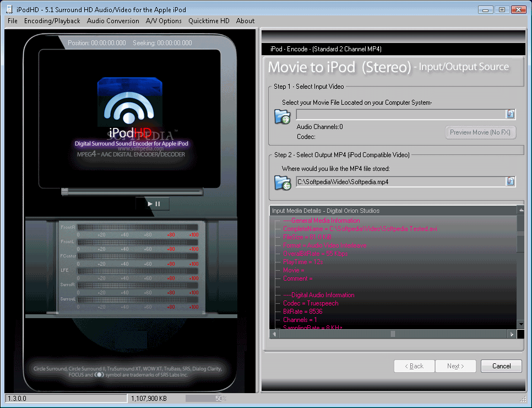Click the 1,107,900 KB status bar entry

(149, 399)
